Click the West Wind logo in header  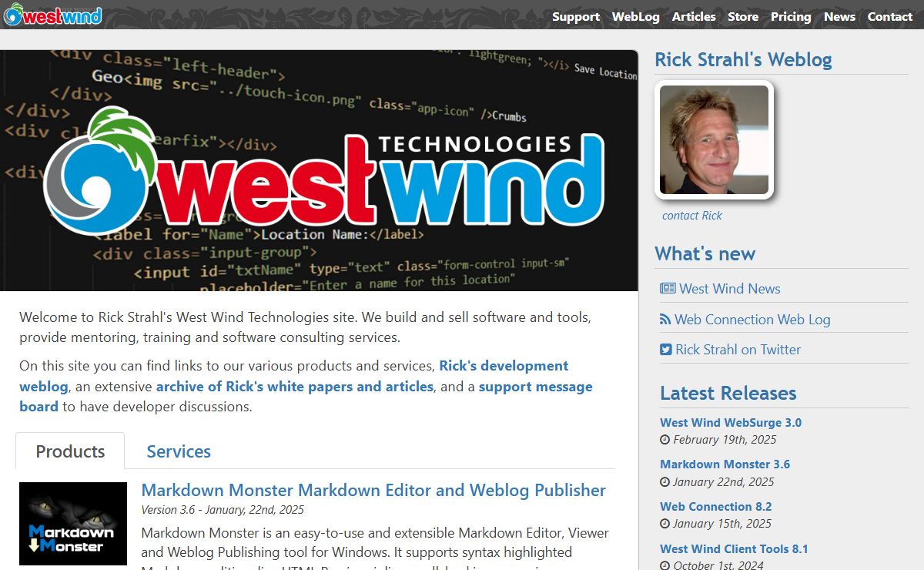tap(52, 15)
